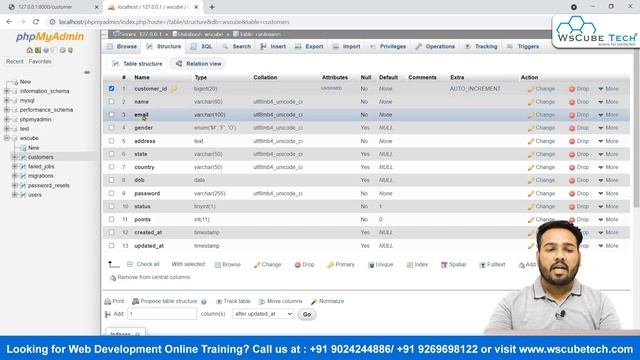Click Index in the With selected row
640x360 pixels.
[417, 264]
